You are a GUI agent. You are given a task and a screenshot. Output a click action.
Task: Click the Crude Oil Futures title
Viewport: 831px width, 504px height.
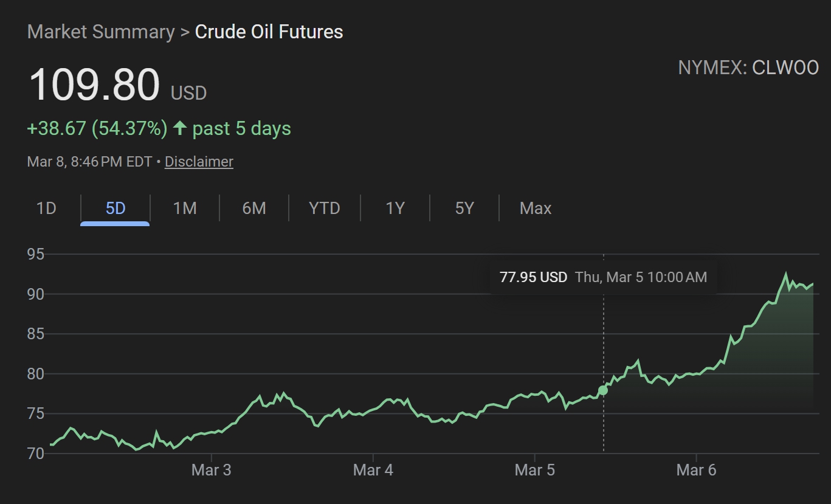coord(269,32)
